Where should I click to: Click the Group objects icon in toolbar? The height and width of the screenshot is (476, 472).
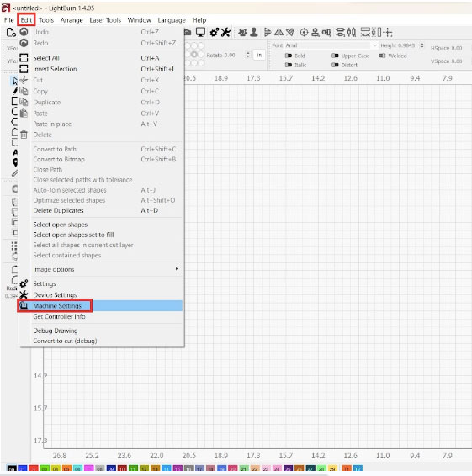tap(242, 32)
